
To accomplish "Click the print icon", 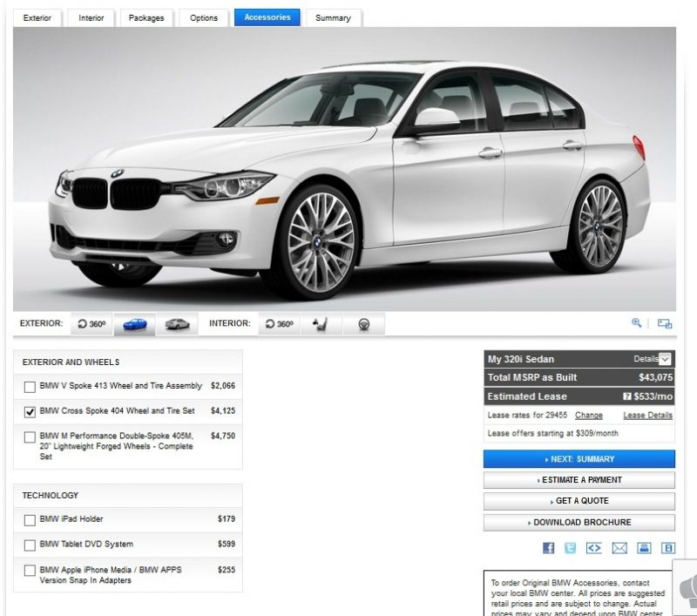I will (644, 548).
